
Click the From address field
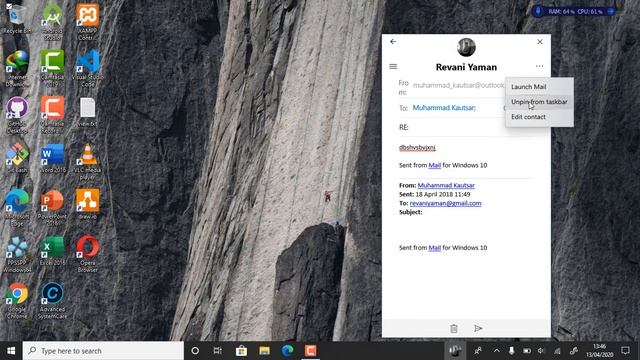(458, 85)
